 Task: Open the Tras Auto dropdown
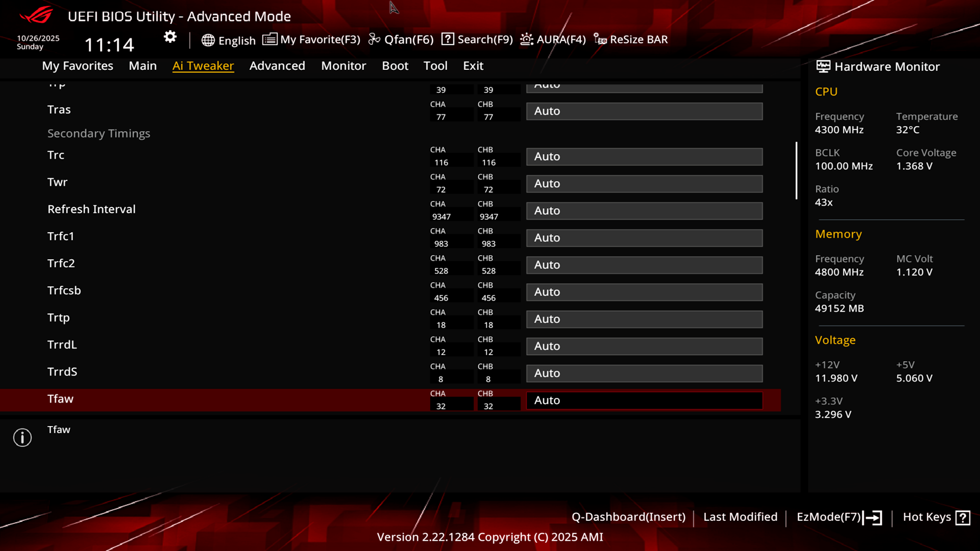click(645, 111)
